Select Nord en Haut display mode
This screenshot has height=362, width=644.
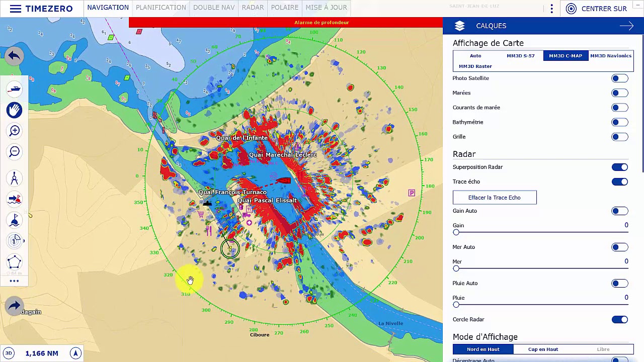coord(483,349)
